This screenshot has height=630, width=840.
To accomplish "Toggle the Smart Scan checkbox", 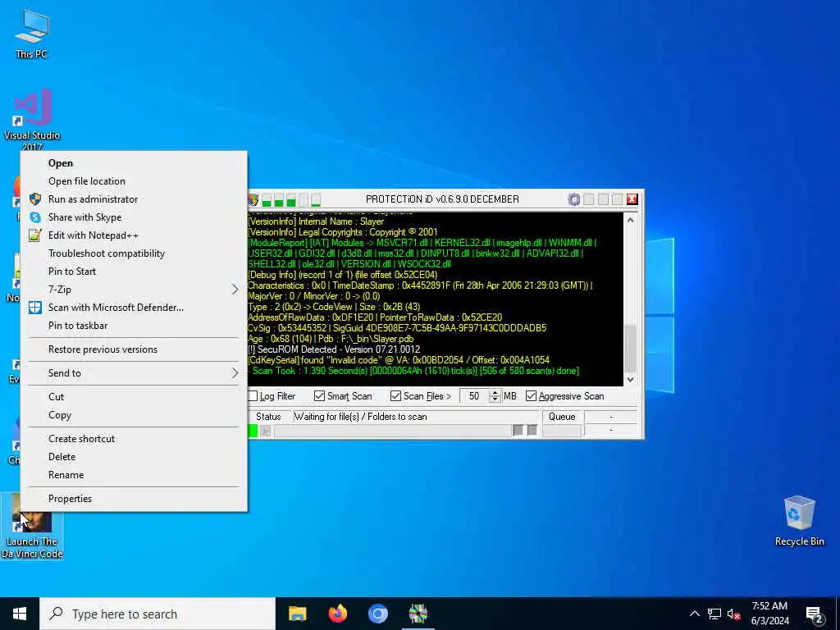I will coord(319,396).
